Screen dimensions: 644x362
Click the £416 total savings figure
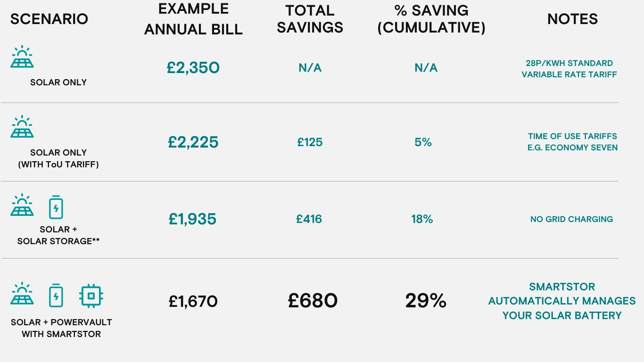(x=309, y=219)
